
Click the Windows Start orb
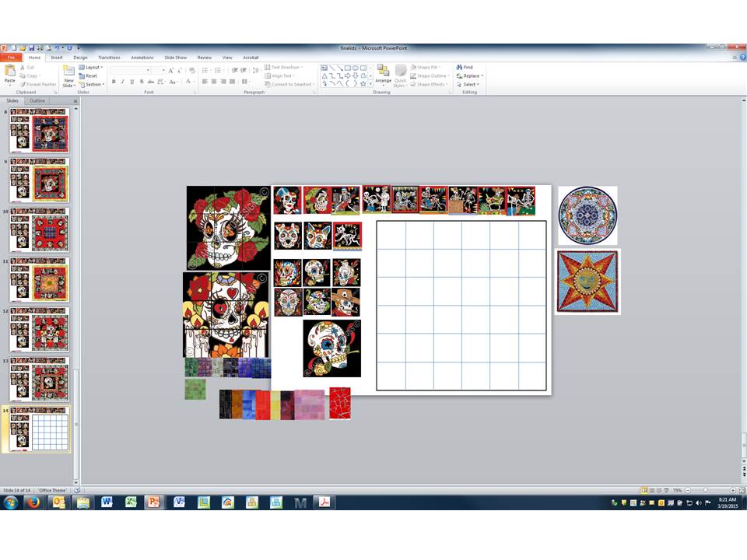tap(10, 502)
